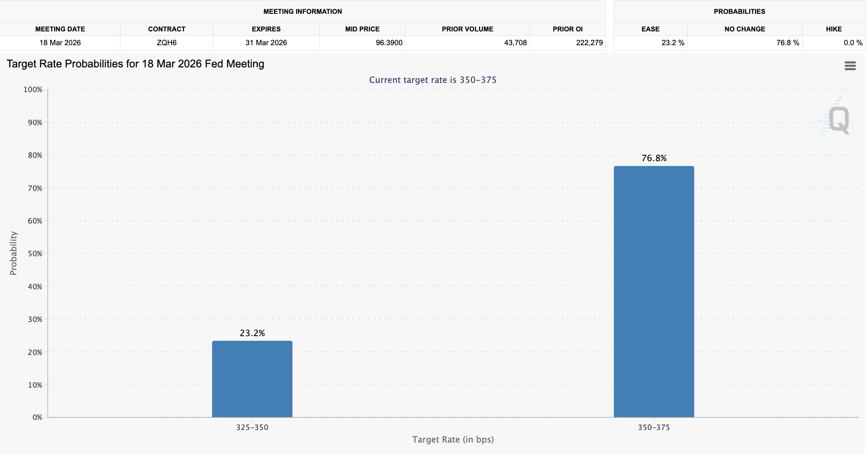Click the current target rate 350-375 note
The image size is (868, 458).
click(x=433, y=80)
